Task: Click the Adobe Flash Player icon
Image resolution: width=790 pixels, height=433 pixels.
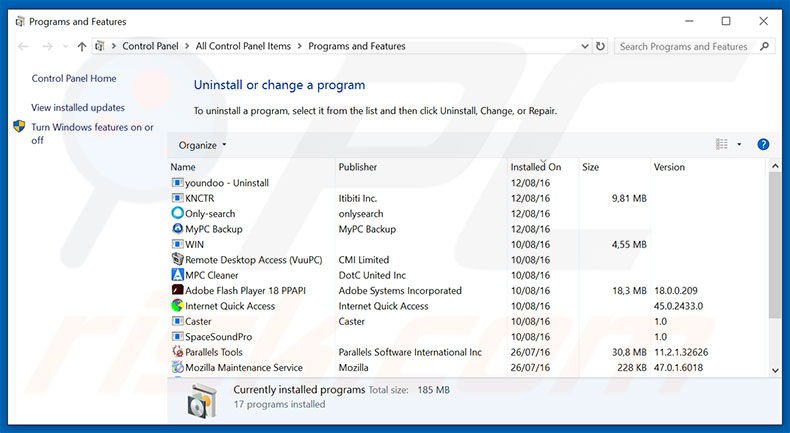Action: (x=177, y=290)
